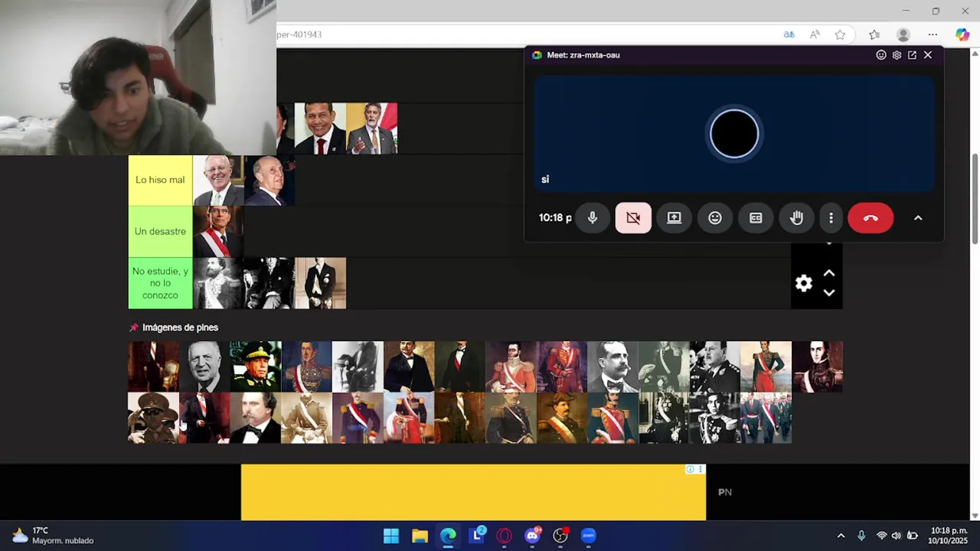Click battery status icon in tray
The image size is (980, 551).
click(912, 536)
